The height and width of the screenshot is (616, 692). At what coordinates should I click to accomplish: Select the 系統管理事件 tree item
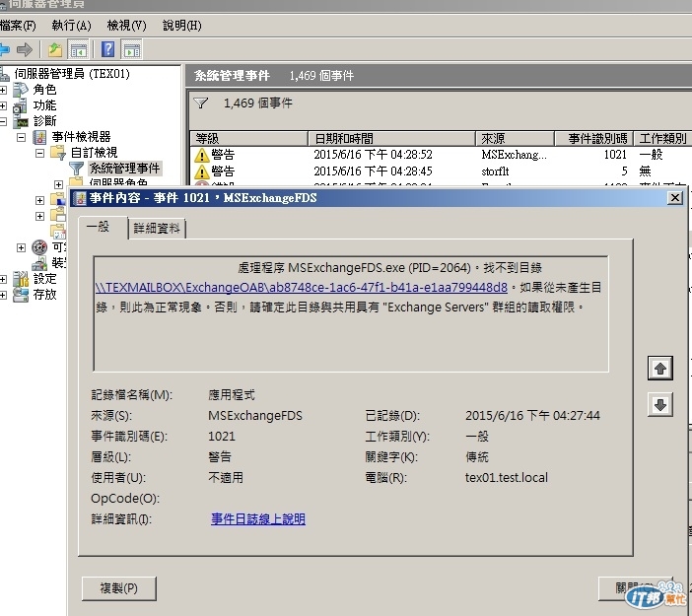[125, 169]
